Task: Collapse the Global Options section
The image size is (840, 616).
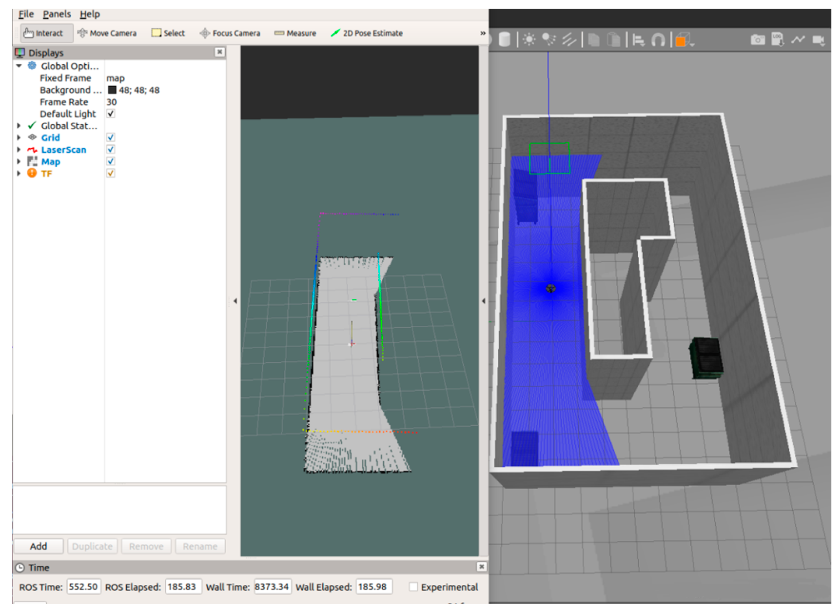Action: (x=19, y=66)
